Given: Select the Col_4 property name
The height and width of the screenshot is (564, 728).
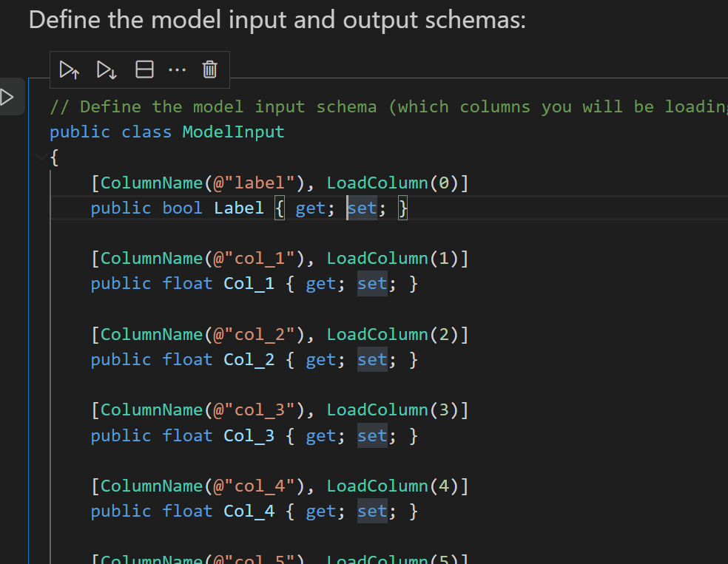Looking at the screenshot, I should coord(249,511).
